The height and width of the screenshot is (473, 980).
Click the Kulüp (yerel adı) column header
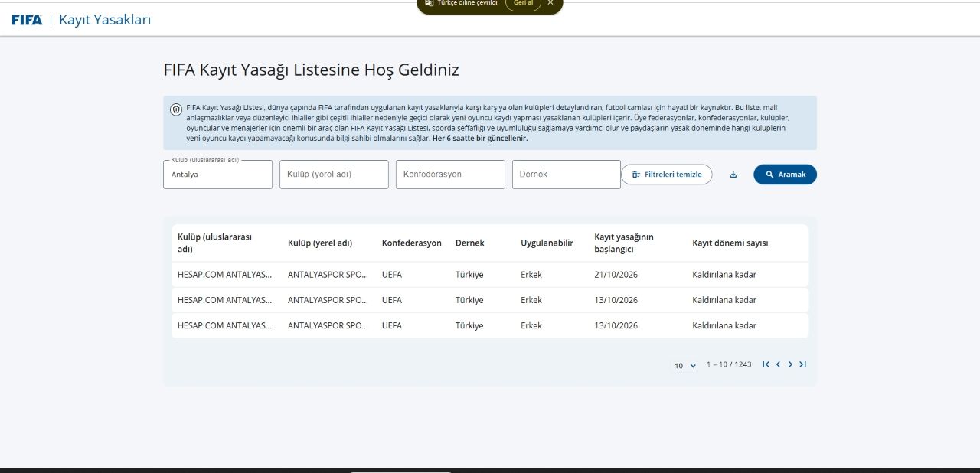320,243
